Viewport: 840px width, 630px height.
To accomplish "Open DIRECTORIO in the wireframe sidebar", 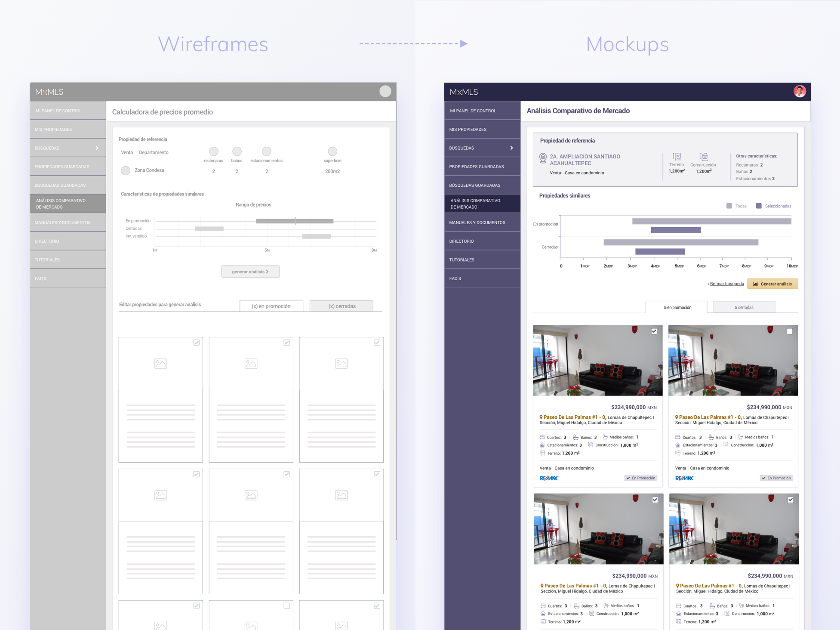I will click(x=68, y=241).
